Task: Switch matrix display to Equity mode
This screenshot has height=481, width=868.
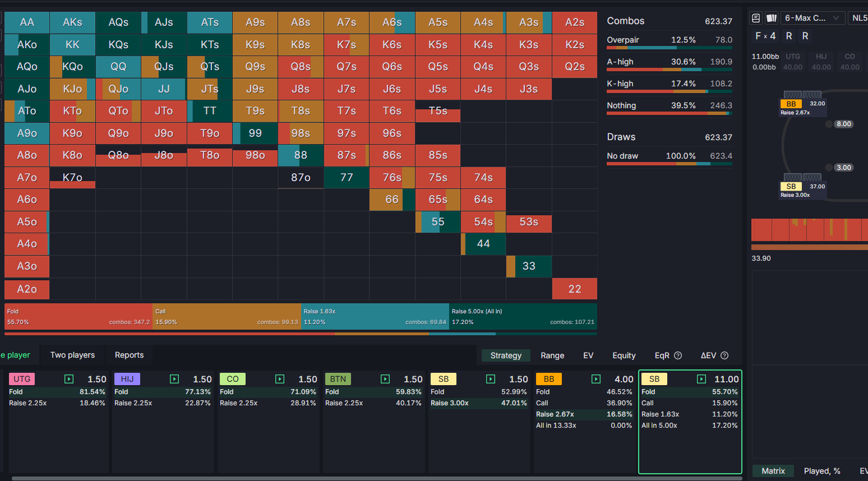Action: [x=624, y=355]
